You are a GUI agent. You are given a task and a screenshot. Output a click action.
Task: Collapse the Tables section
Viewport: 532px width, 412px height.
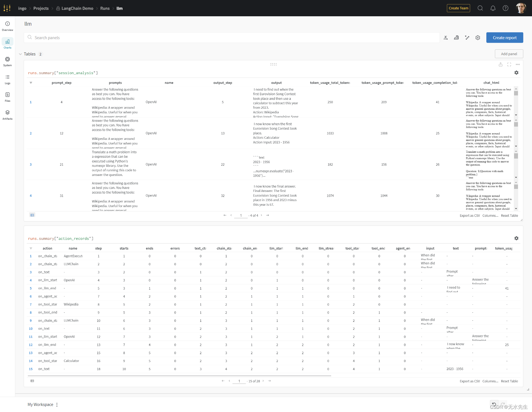click(x=20, y=54)
